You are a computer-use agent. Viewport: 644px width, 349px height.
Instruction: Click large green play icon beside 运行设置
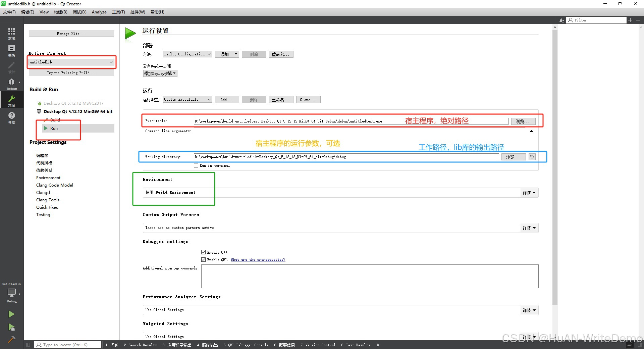tap(130, 34)
